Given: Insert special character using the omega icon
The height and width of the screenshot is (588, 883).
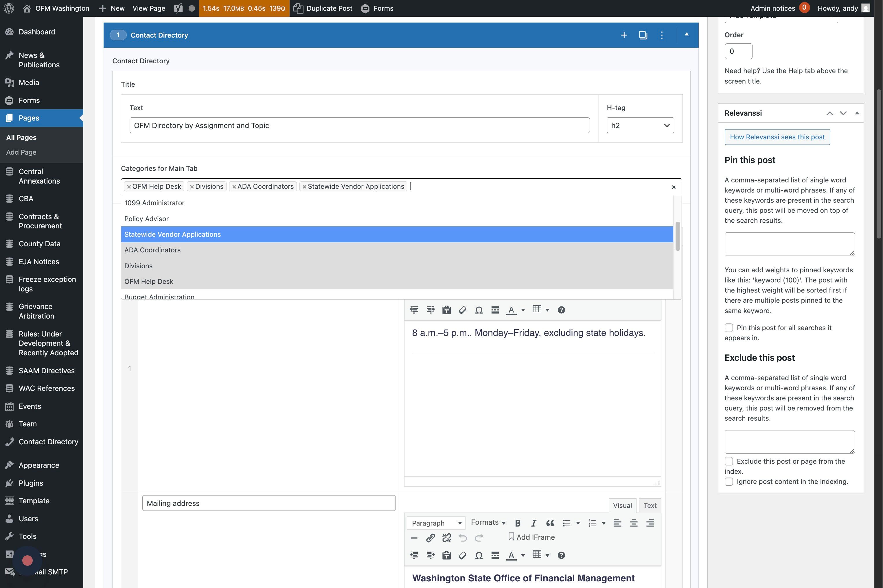Looking at the screenshot, I should pos(479,555).
